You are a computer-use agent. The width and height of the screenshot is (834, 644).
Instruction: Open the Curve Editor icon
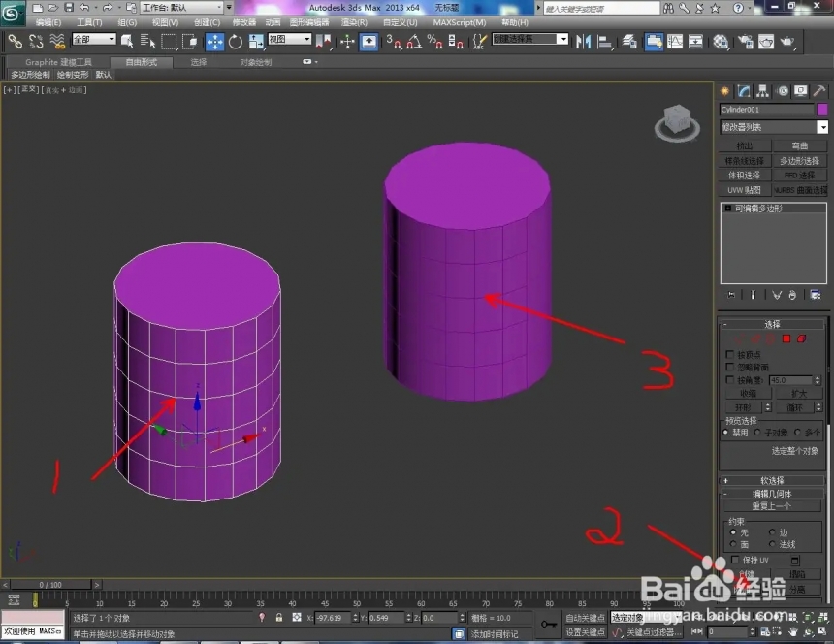point(675,41)
